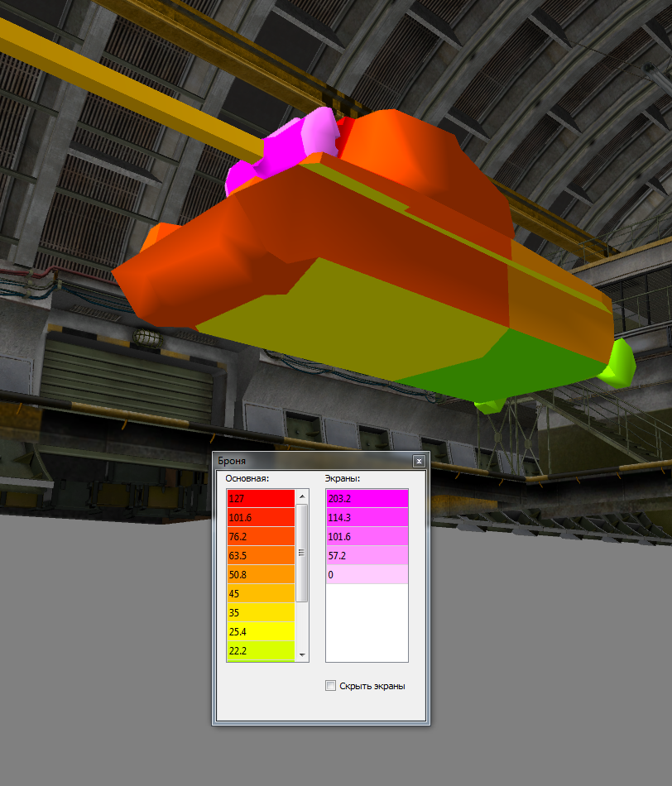
Task: Choose the 57.2 screen armor row
Action: 367,555
